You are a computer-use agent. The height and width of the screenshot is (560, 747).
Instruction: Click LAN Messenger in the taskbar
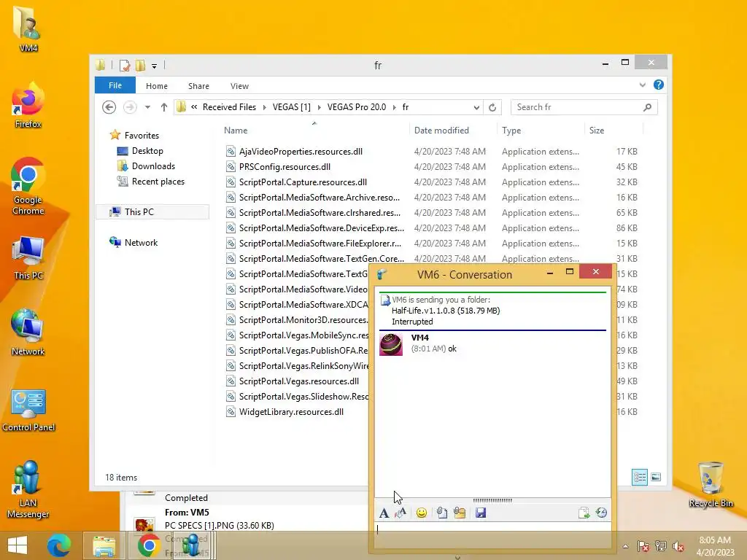click(x=193, y=545)
